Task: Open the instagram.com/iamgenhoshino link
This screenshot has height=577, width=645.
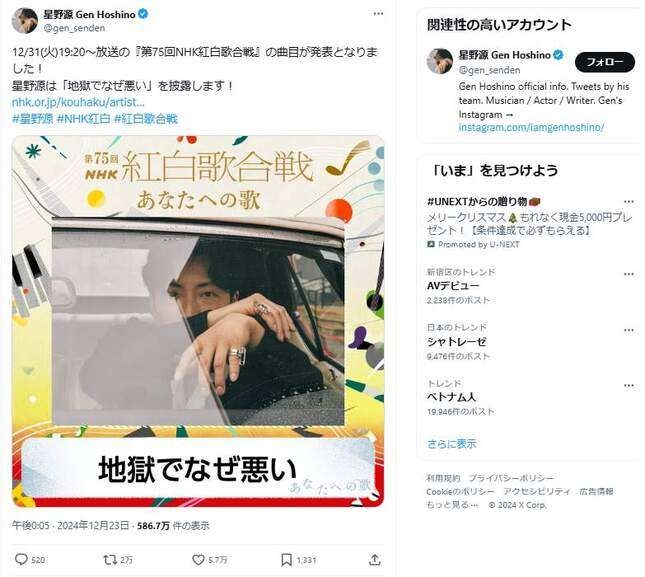Action: click(x=531, y=127)
